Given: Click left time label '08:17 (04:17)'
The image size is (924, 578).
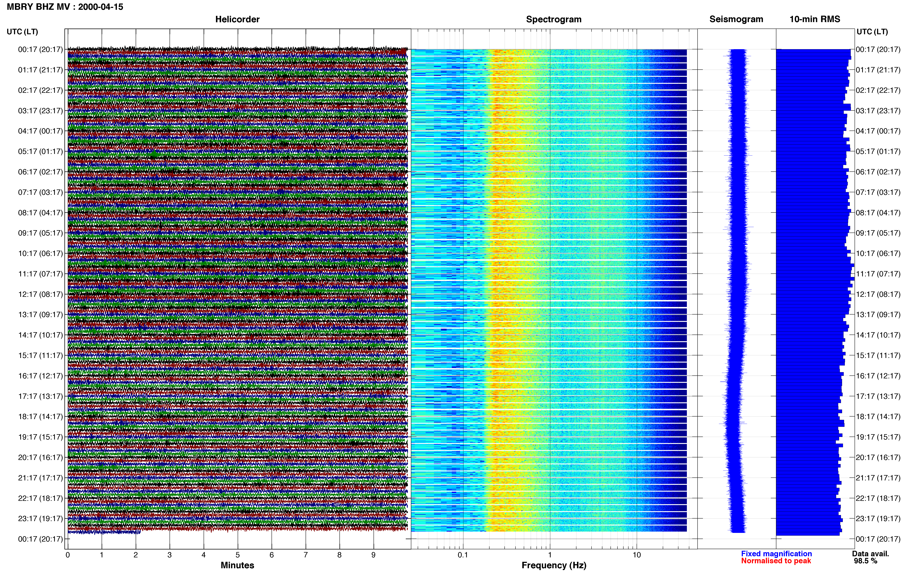Looking at the screenshot, I should tap(41, 212).
